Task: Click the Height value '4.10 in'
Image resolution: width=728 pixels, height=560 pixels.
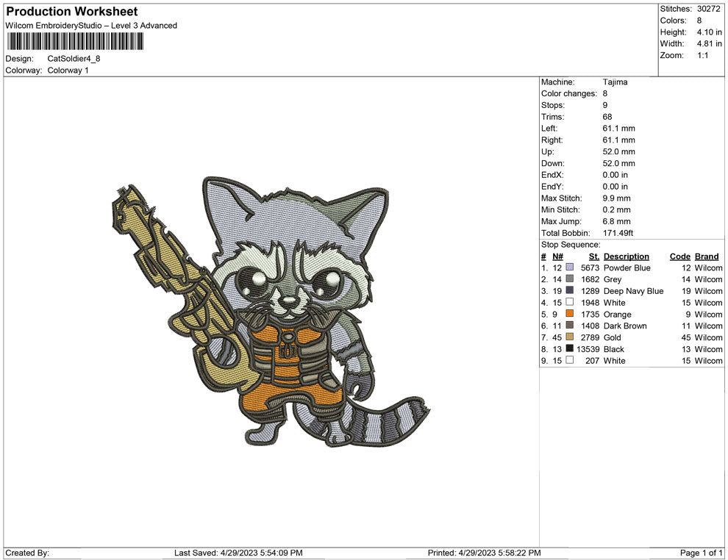Action: 709,32
